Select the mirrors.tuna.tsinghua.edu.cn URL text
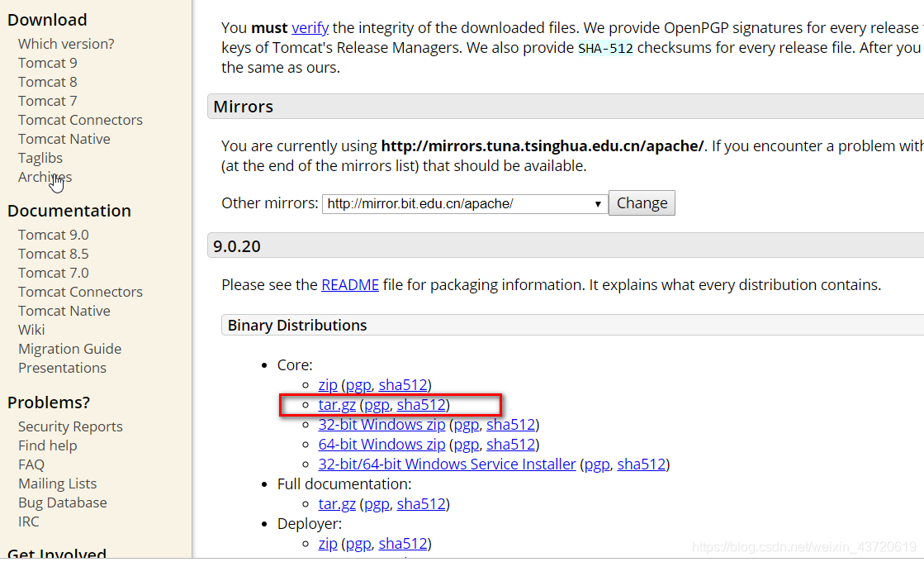This screenshot has height=562, width=924. [x=543, y=146]
